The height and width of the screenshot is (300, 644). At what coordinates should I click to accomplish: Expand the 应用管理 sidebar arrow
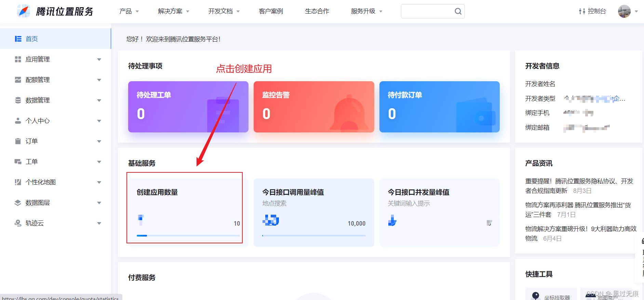click(x=99, y=59)
